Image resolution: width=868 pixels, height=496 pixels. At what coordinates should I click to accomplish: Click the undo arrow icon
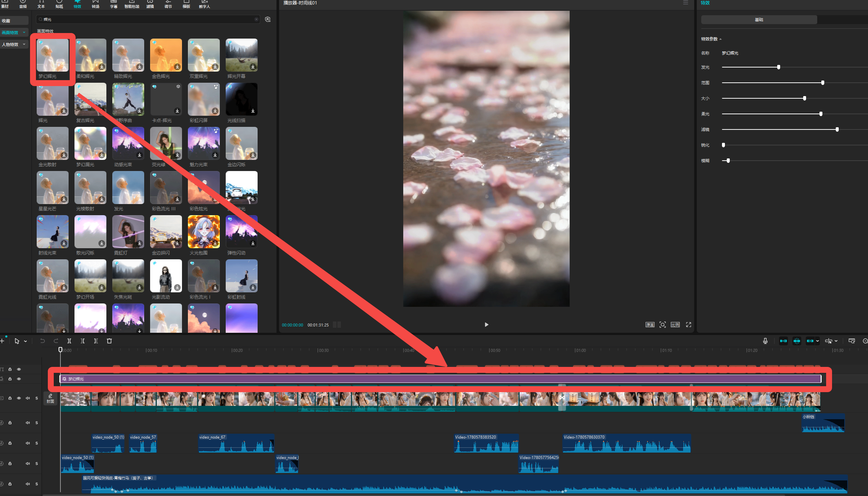point(43,341)
